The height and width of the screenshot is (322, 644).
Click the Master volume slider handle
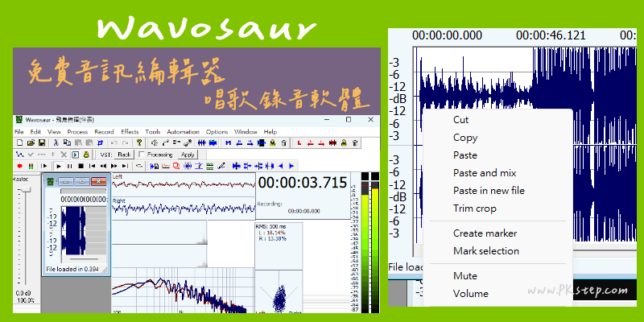tap(24, 190)
